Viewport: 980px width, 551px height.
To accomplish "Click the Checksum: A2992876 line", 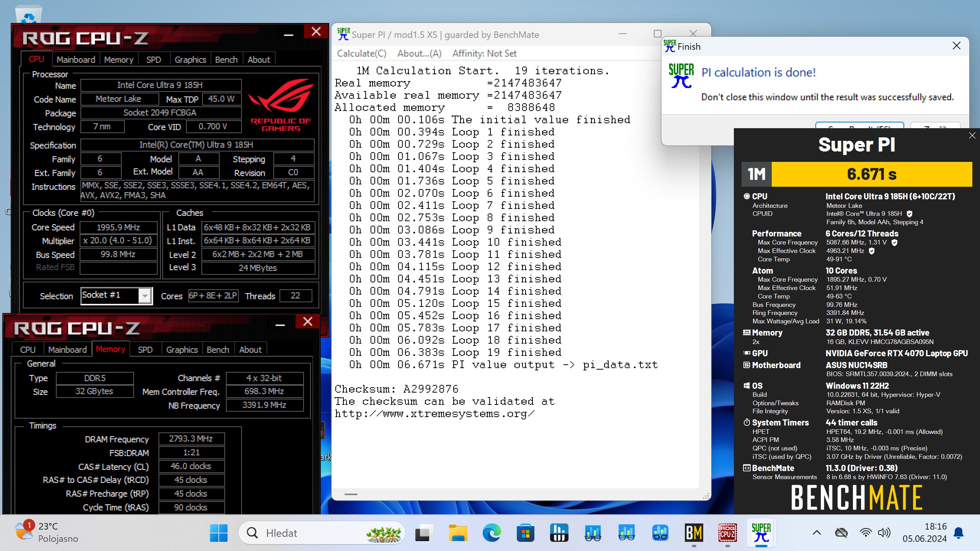I will click(x=396, y=389).
